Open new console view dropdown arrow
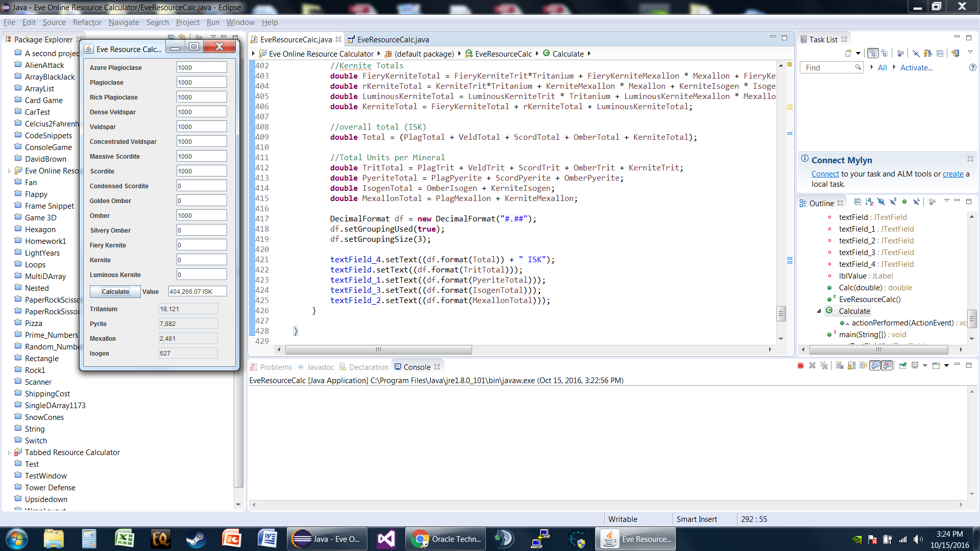Image resolution: width=980 pixels, height=551 pixels. click(946, 366)
